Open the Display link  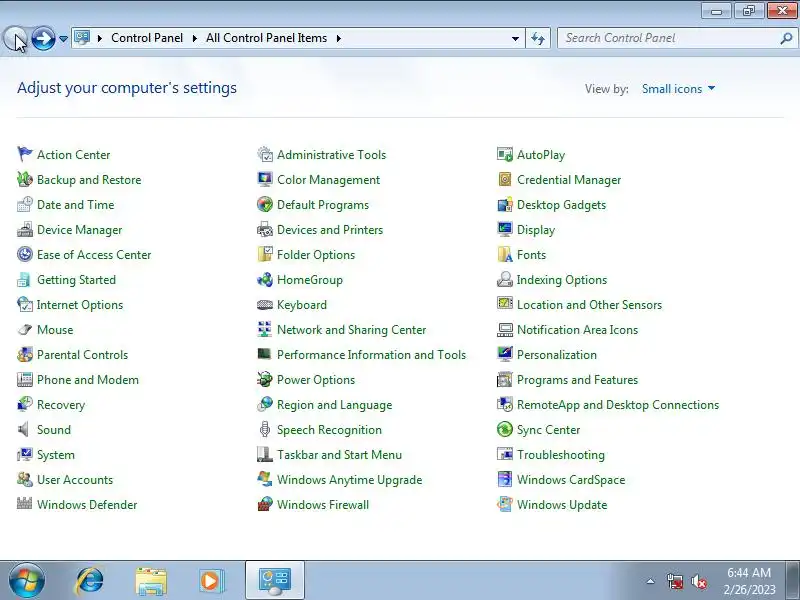(x=536, y=230)
